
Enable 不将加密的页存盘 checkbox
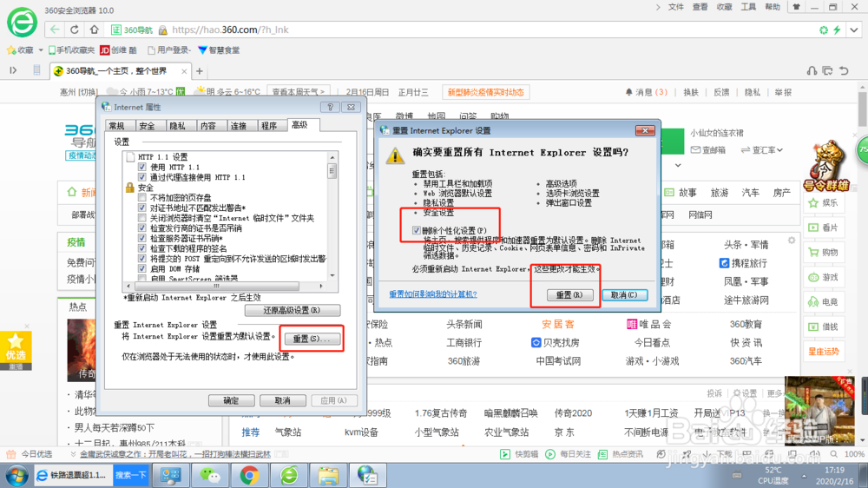pyautogui.click(x=142, y=198)
